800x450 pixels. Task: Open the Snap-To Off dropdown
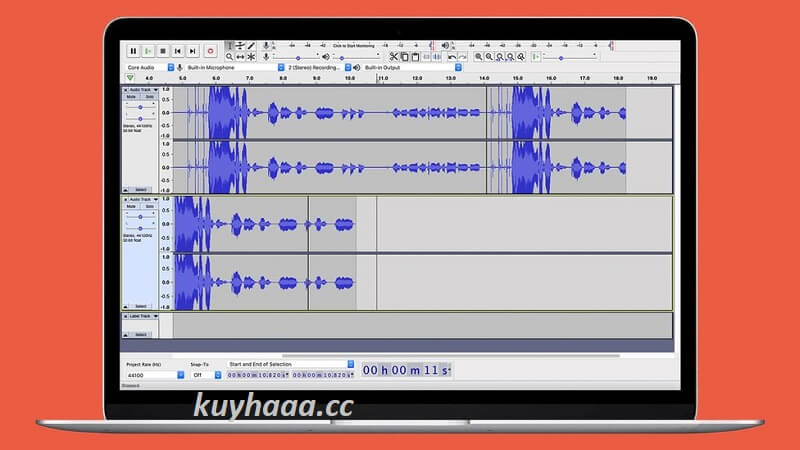(x=206, y=375)
